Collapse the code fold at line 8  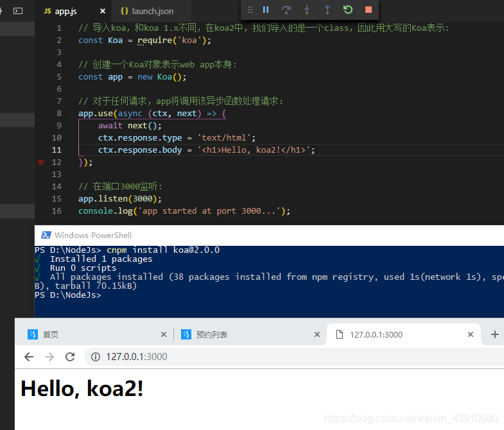[71, 114]
